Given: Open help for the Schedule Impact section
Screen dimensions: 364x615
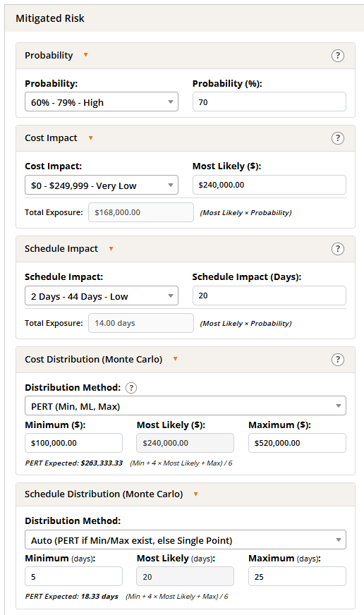Looking at the screenshot, I should pyautogui.click(x=338, y=249).
